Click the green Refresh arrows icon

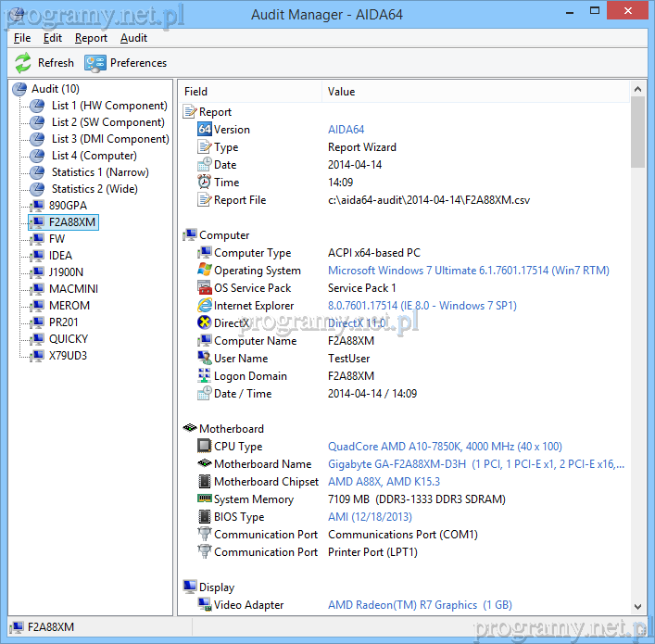(x=23, y=63)
